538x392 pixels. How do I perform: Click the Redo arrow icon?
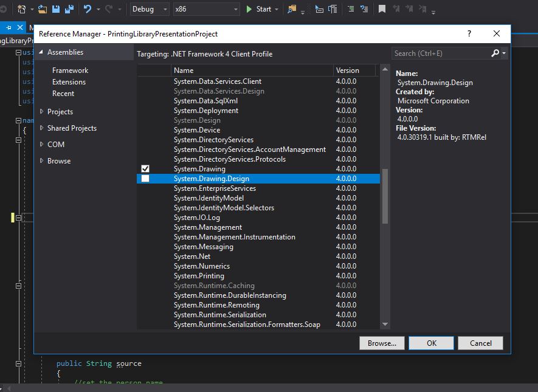[109, 9]
